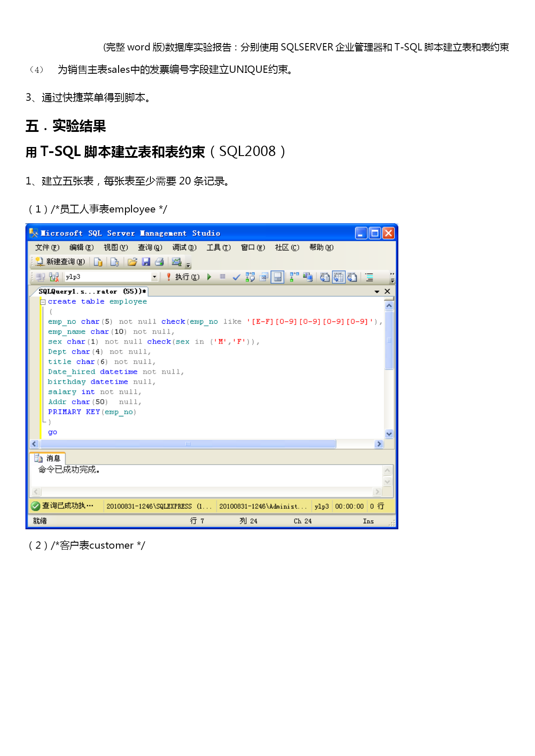Maximize the SQL Server Management Studio window
The height and width of the screenshot is (756, 535).
coord(375,233)
